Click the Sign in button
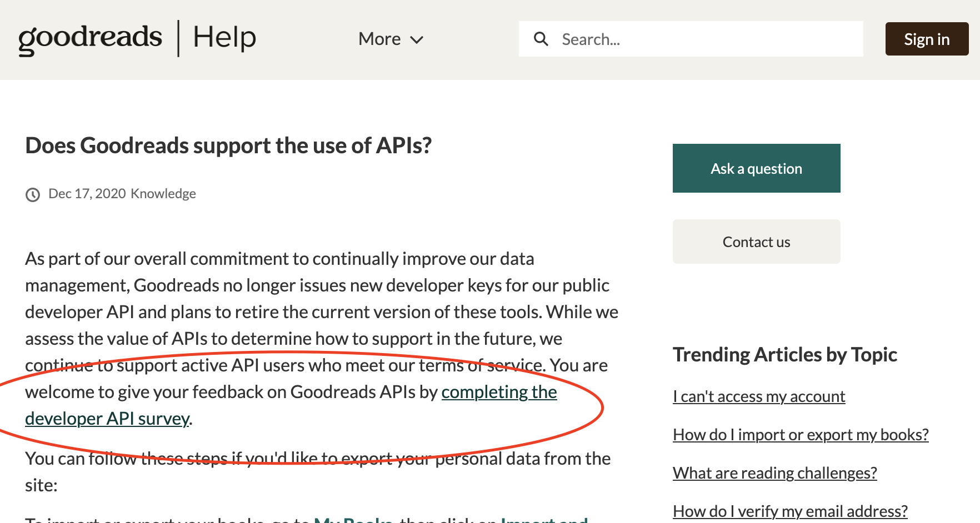The image size is (980, 523). 927,39
